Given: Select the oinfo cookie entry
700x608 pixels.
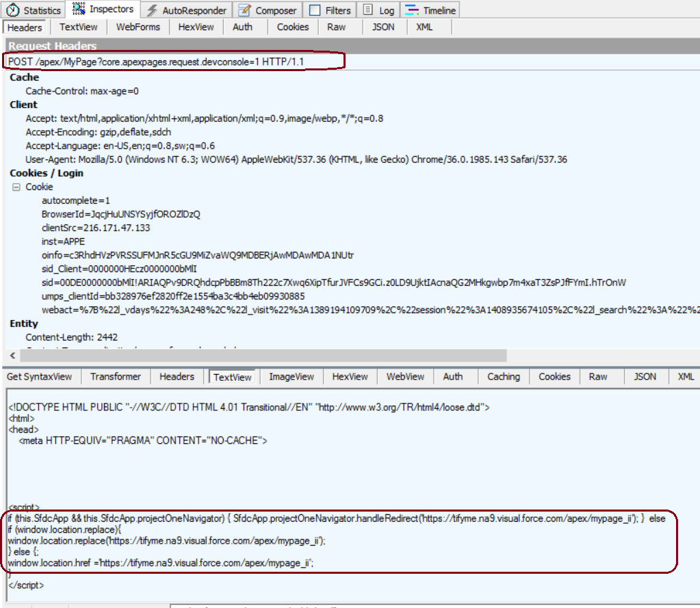Looking at the screenshot, I should pyautogui.click(x=198, y=255).
